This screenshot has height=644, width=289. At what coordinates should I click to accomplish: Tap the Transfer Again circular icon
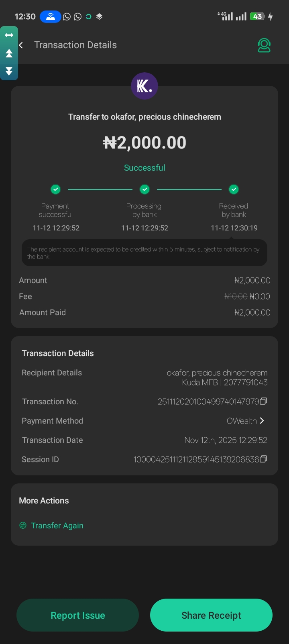[23, 526]
